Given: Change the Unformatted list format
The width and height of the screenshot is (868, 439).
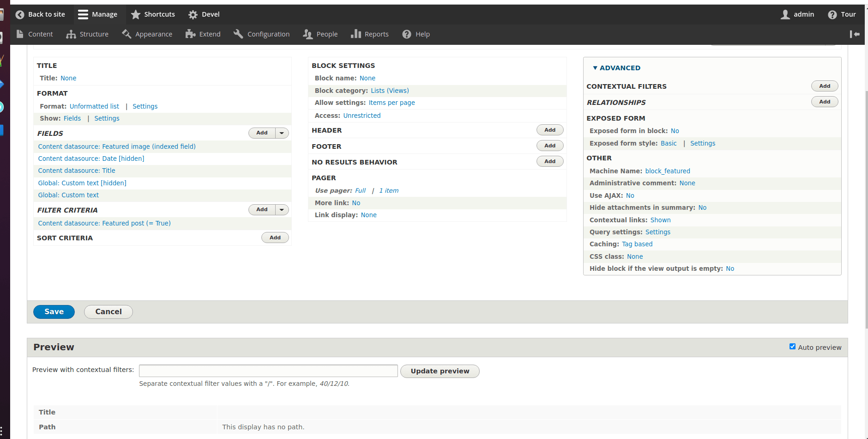Looking at the screenshot, I should point(94,106).
